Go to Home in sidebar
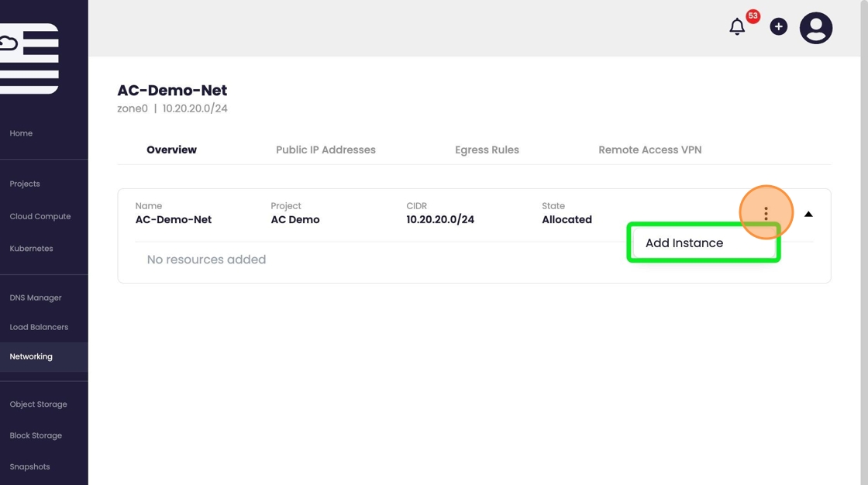This screenshot has width=868, height=485. coord(21,133)
